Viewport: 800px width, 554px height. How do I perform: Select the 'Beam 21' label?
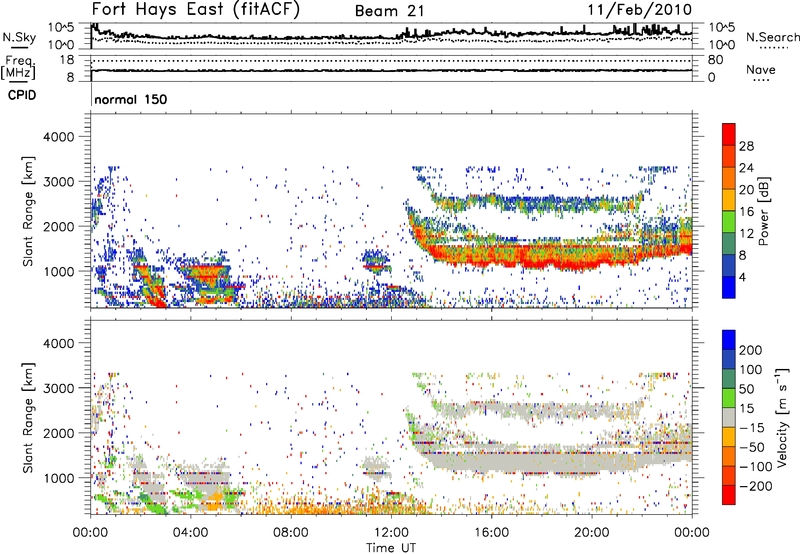[389, 11]
